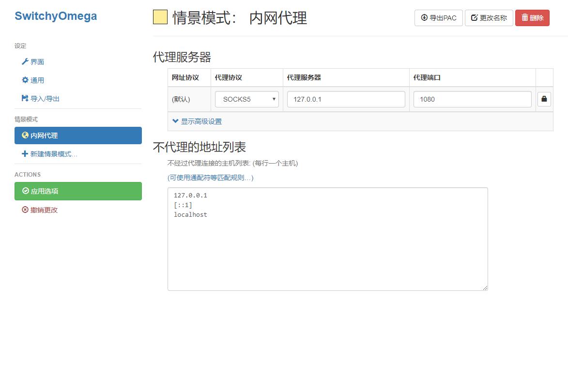Click the 'localhost' line in bypass list
The width and height of the screenshot is (568, 392).
pyautogui.click(x=190, y=215)
